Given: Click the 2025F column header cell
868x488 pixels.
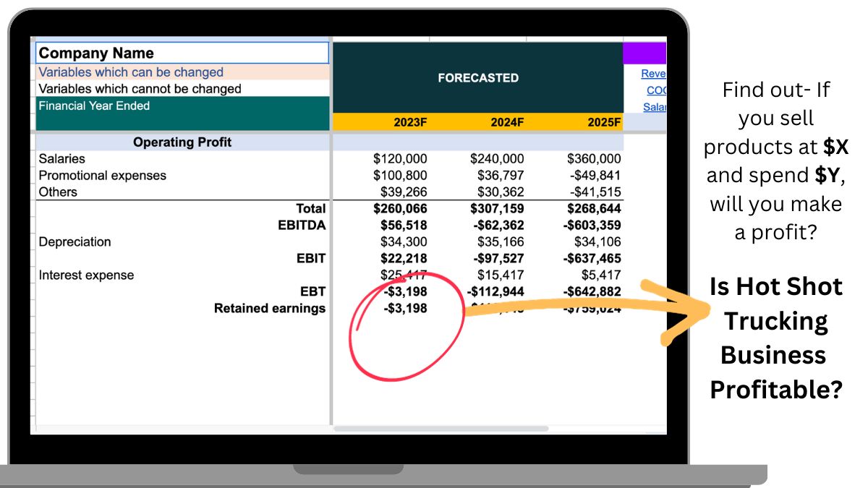Looking at the screenshot, I should pos(603,123).
